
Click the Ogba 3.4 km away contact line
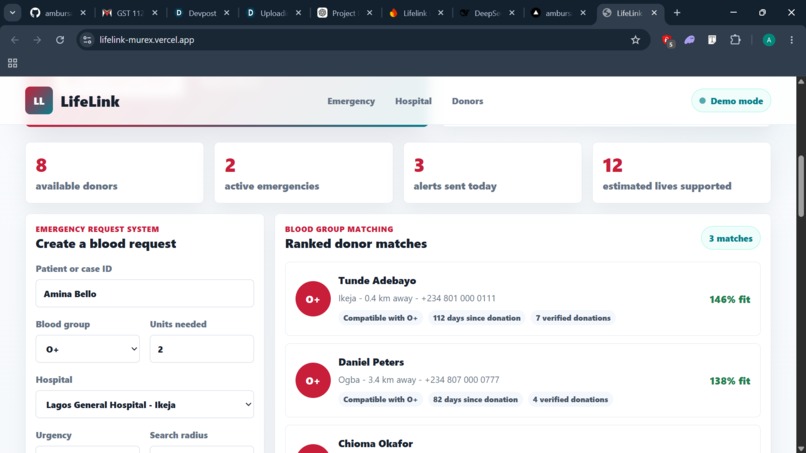click(x=418, y=379)
